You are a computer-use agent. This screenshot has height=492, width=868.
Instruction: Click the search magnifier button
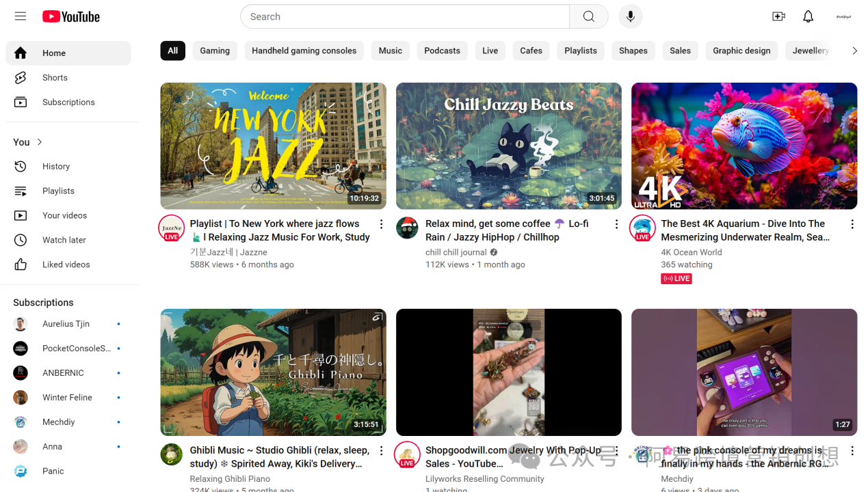coord(588,16)
